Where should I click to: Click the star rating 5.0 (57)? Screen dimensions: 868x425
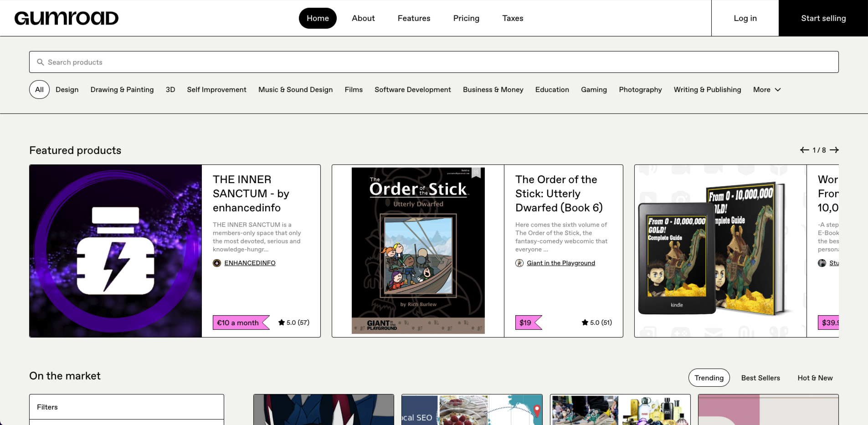[x=294, y=323]
